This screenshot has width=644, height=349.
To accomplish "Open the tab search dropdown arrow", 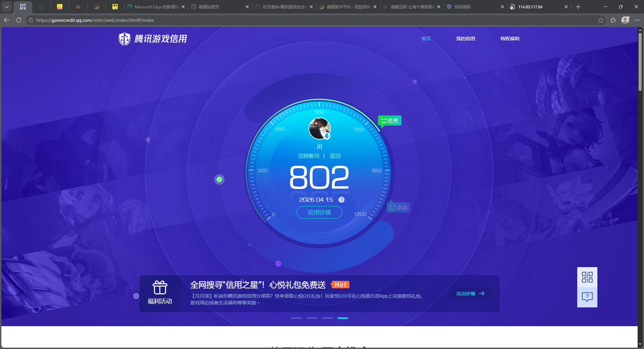I will 7,7.
